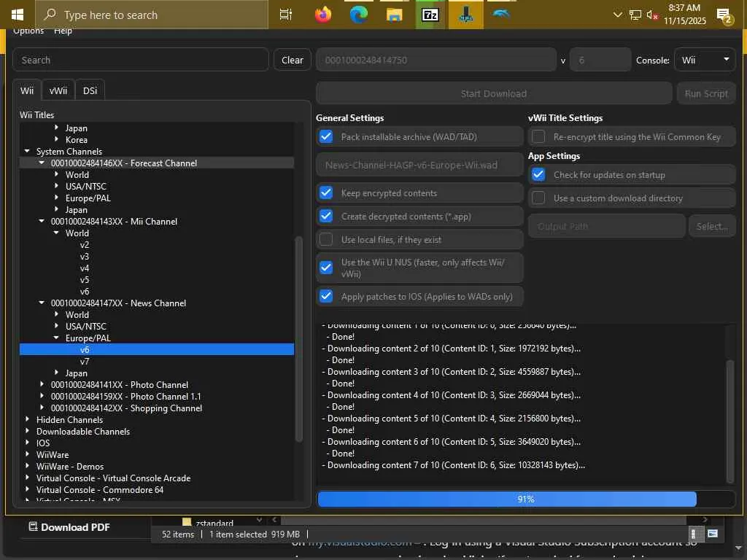The width and height of the screenshot is (747, 560).
Task: Click the Title ID input field
Action: coord(436,60)
